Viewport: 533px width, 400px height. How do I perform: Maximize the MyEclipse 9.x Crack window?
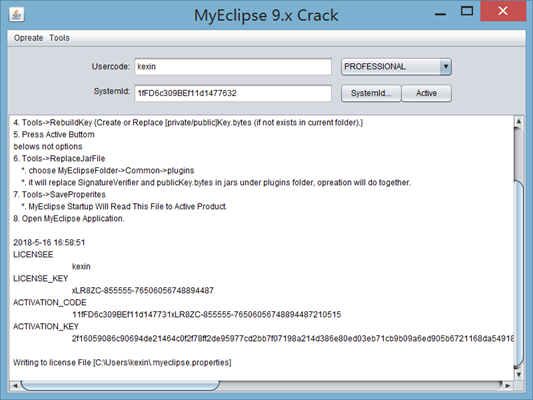click(467, 12)
